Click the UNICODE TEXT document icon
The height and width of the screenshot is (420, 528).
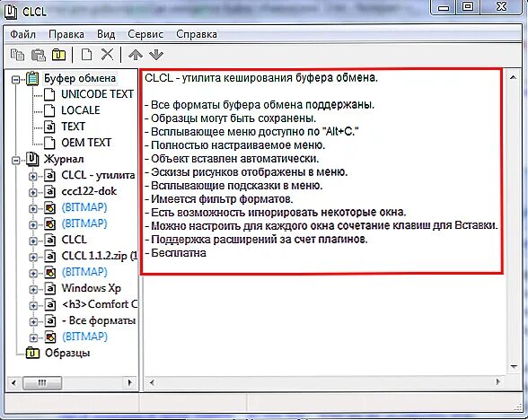pos(49,94)
